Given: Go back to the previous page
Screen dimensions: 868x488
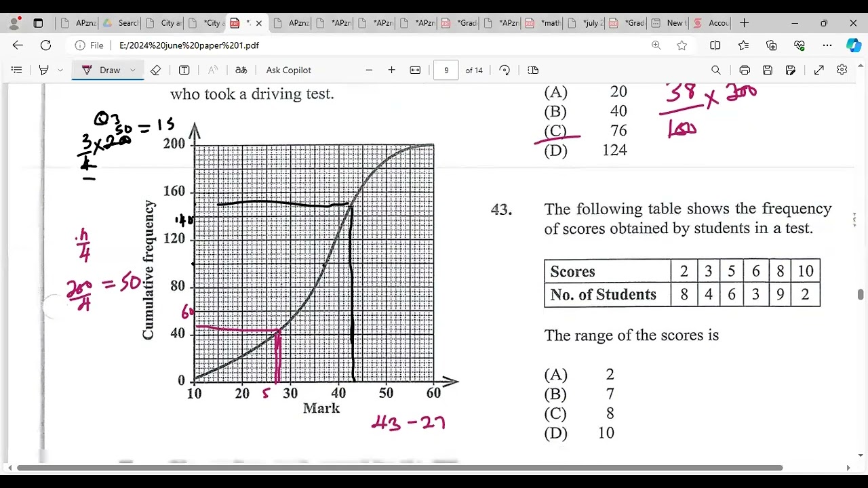Looking at the screenshot, I should 18,45.
